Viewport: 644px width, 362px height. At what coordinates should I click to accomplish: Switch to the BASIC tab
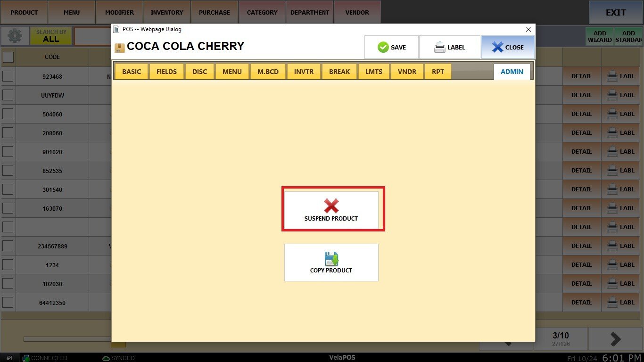tap(132, 72)
